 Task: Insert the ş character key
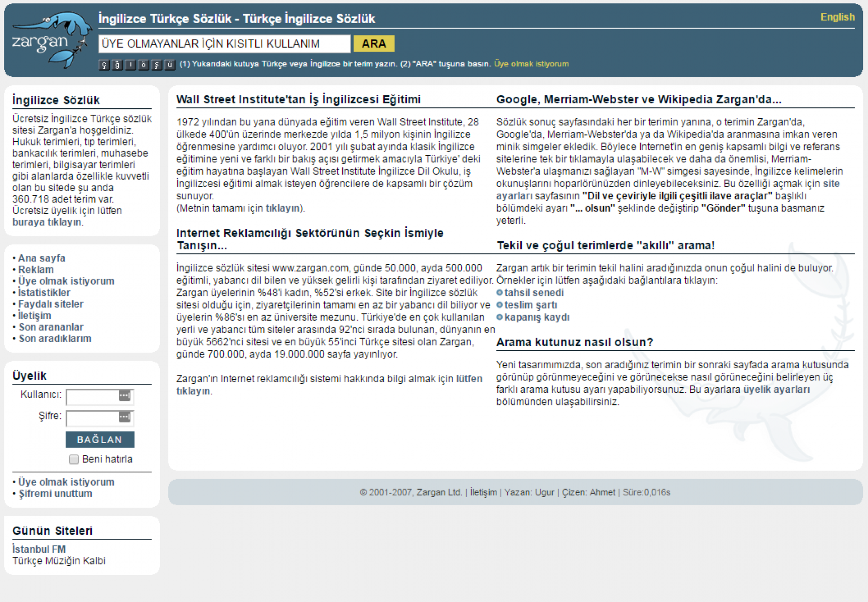(157, 65)
